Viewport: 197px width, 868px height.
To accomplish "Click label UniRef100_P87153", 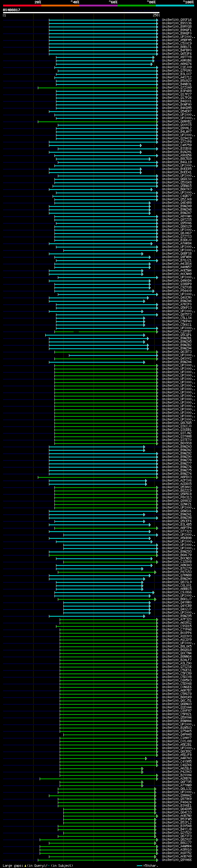I will pos(177,572).
